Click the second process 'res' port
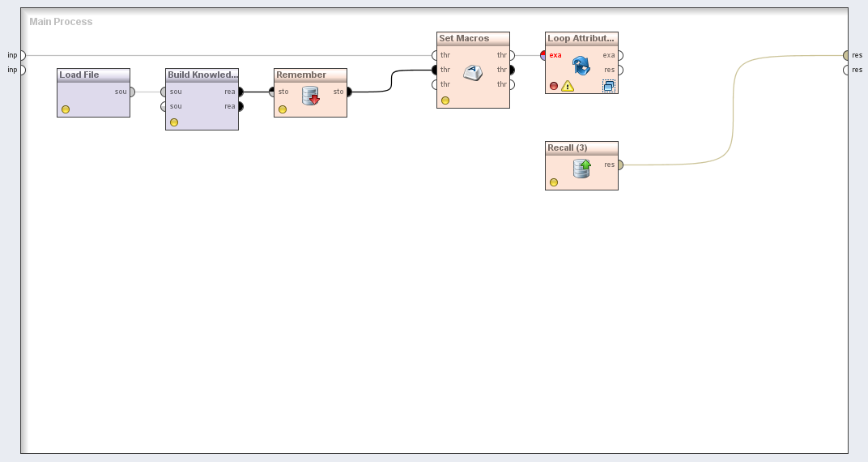The image size is (868, 462). pos(846,70)
